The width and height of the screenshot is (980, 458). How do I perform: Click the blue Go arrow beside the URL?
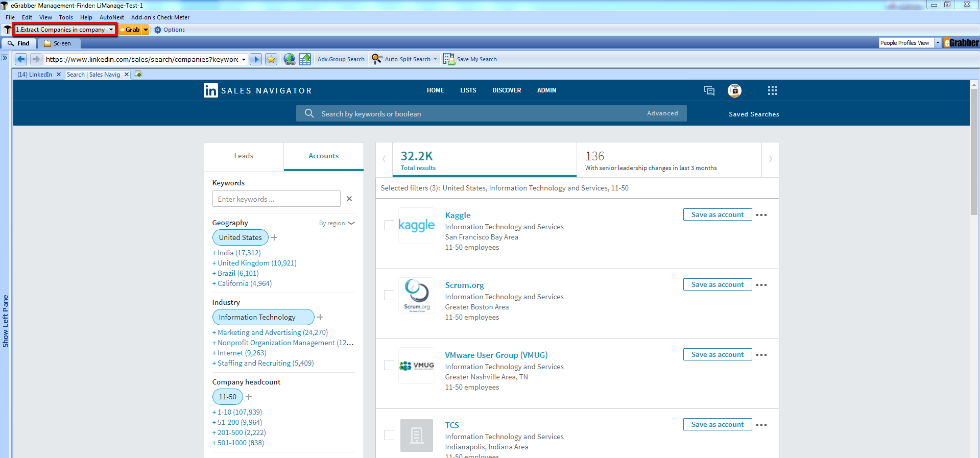tap(256, 59)
